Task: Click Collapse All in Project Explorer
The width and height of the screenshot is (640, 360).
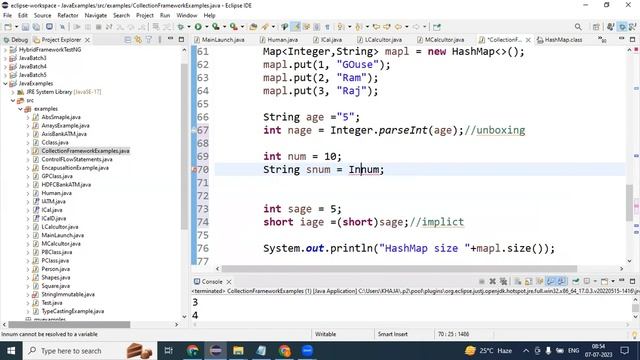Action: pos(128,40)
